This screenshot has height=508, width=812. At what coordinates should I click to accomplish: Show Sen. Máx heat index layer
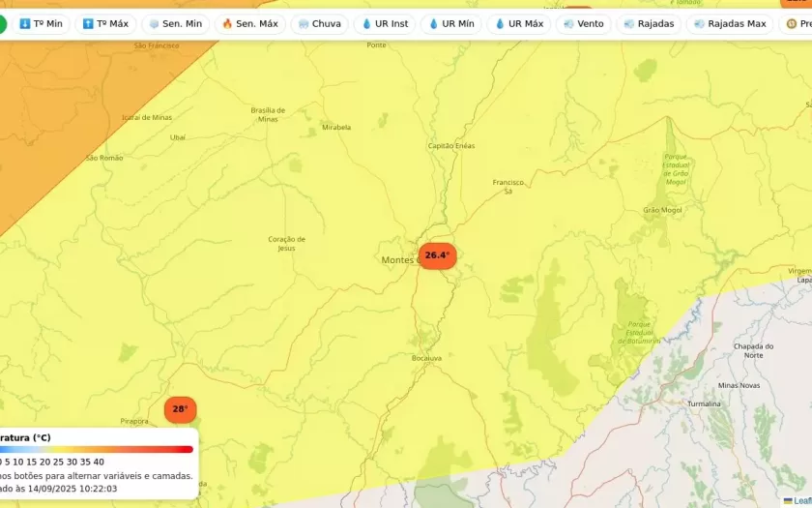pyautogui.click(x=249, y=23)
